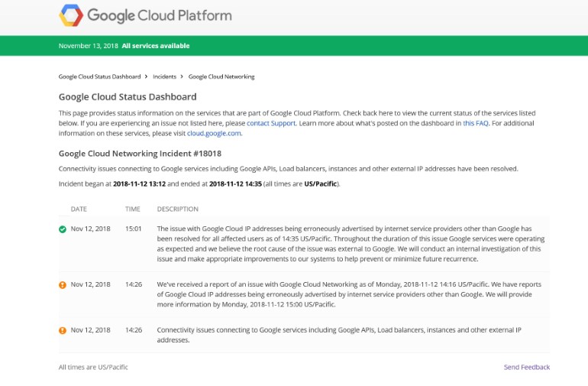The width and height of the screenshot is (588, 386).
Task: Click Send Feedback link
Action: pos(526,367)
